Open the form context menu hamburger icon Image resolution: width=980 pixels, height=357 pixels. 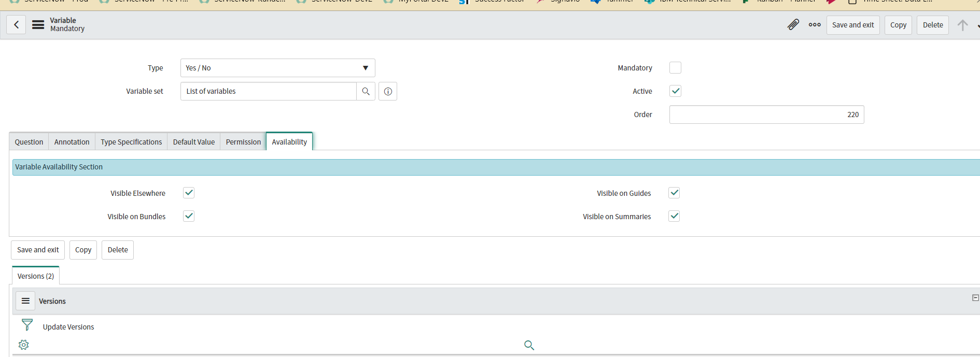click(38, 24)
